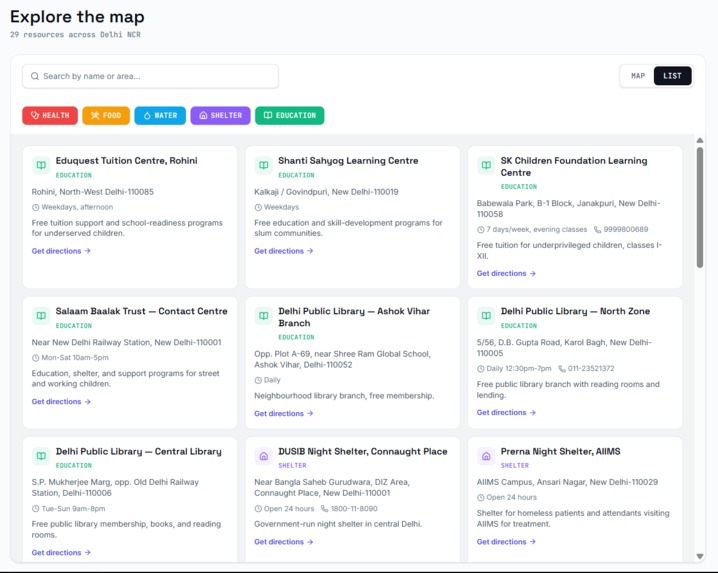Screen dimensions: 718x573
Task: Click the Eduquest Tuition Centre book icon
Action: [x=41, y=165]
